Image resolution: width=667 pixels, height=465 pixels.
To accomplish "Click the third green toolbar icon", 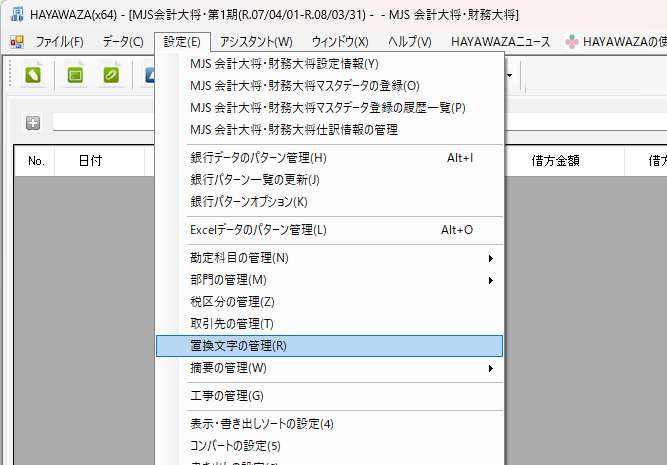I will [111, 75].
